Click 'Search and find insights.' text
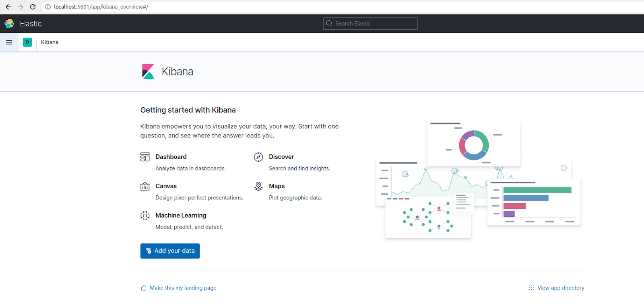The image size is (644, 308). 299,168
